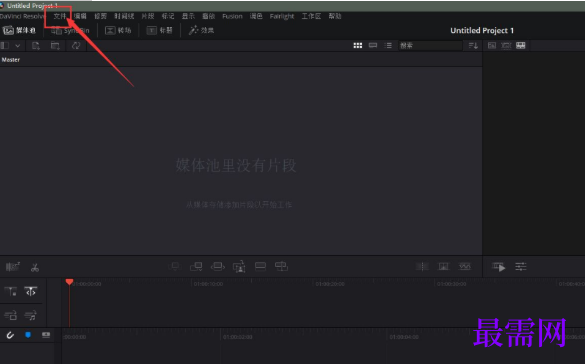
Task: Toggle timeline snapping magnet icon
Action: point(10,335)
